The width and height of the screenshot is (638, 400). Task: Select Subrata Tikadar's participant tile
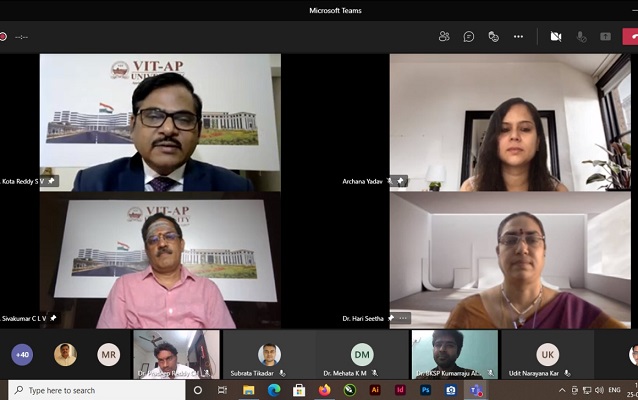pyautogui.click(x=269, y=354)
